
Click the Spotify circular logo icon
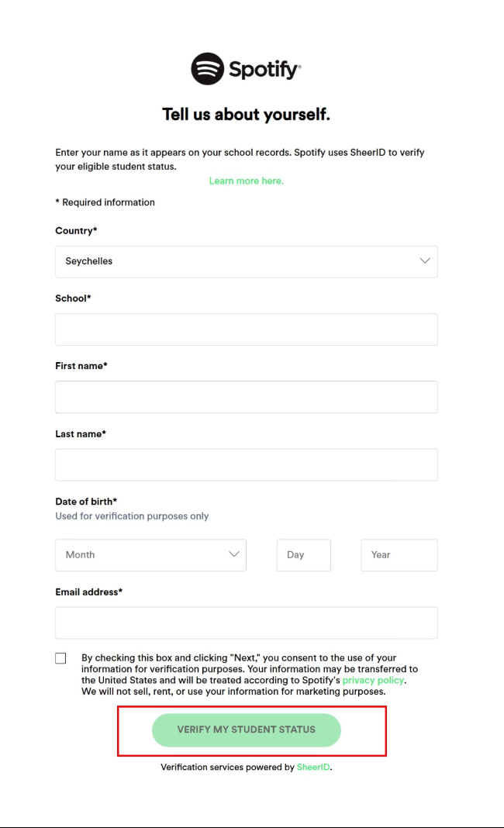click(207, 69)
